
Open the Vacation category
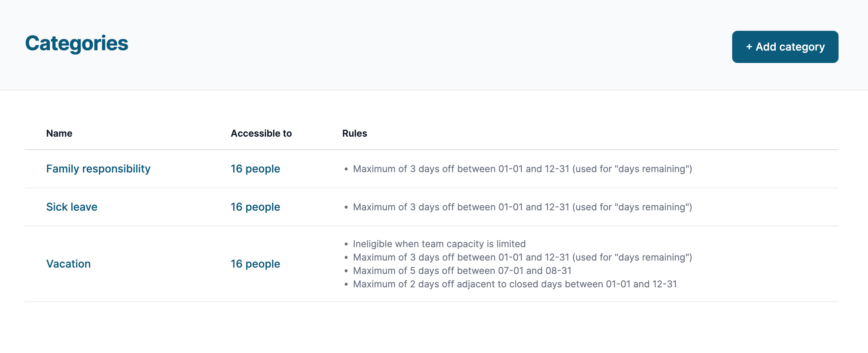[x=68, y=264]
